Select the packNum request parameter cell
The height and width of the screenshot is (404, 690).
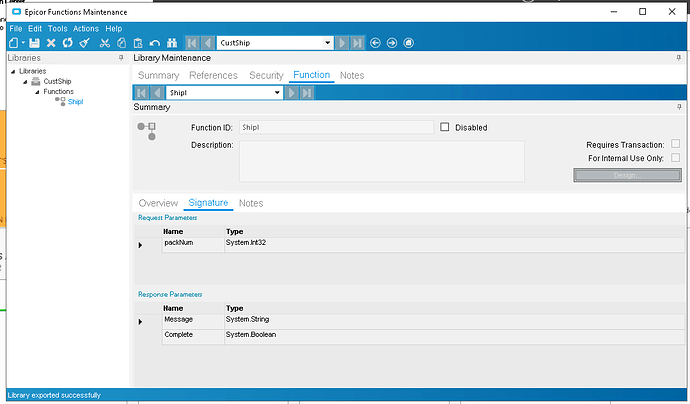(x=193, y=245)
